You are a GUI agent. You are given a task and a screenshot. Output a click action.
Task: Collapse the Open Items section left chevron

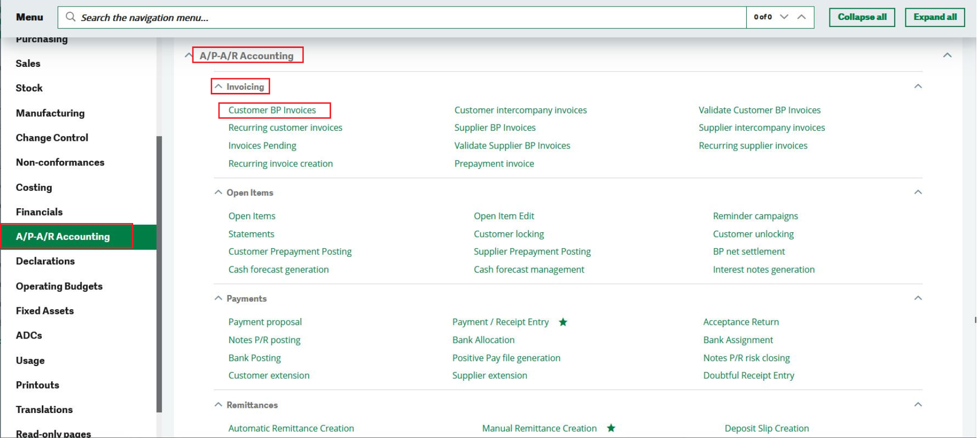coord(218,192)
